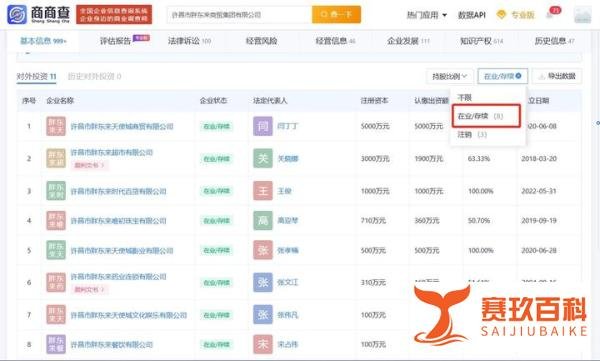600x361 pixels.
Task: Open the row 5 company name link
Action: tap(122, 250)
